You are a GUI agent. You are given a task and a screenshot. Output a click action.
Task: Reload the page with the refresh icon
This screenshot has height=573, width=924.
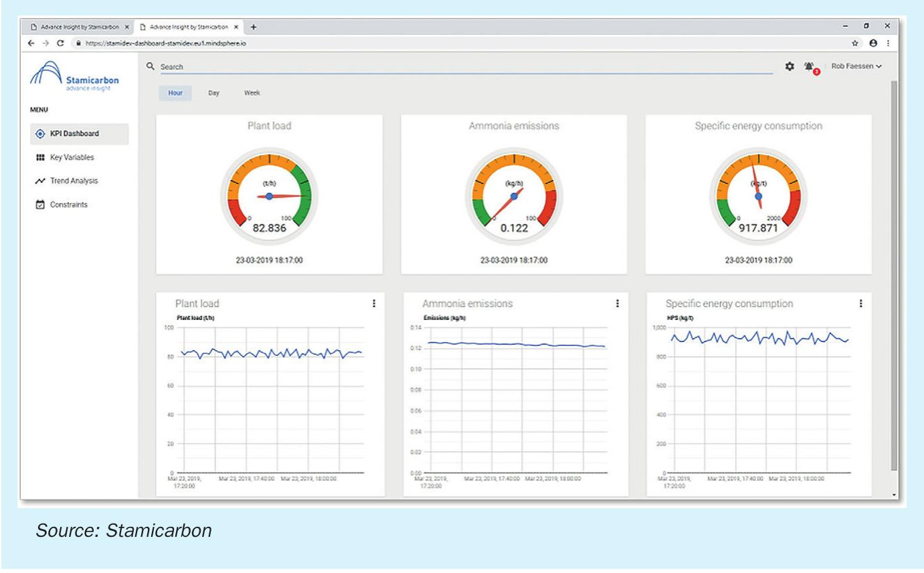click(x=60, y=43)
